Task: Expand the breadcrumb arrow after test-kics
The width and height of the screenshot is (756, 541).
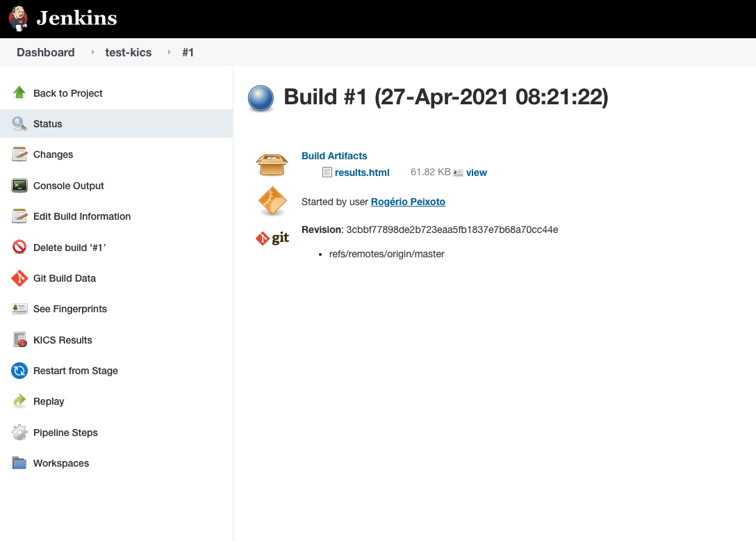Action: (170, 52)
